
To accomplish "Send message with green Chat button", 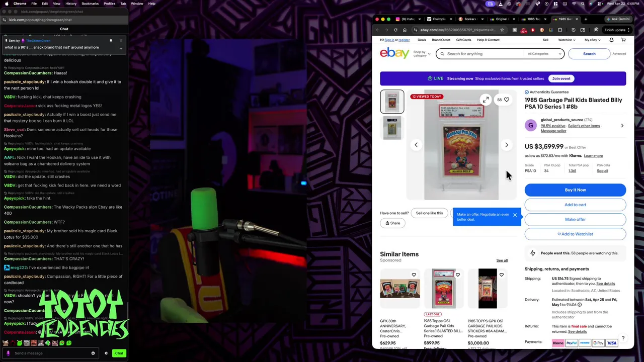I will [x=119, y=353].
